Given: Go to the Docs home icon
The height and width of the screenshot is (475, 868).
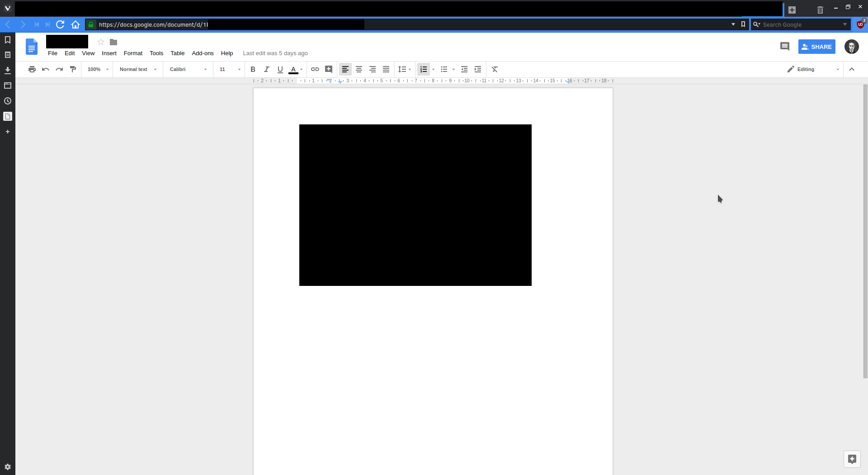Looking at the screenshot, I should 32,47.
